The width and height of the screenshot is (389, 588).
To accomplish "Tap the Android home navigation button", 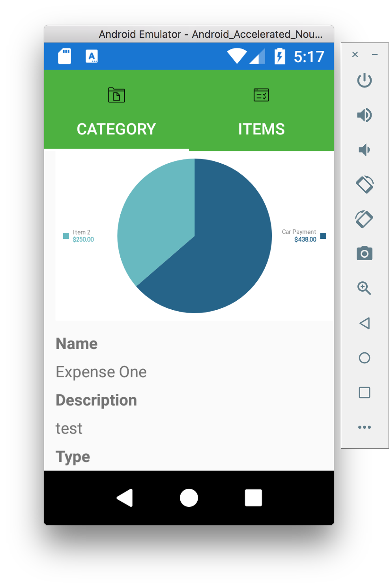I will (x=189, y=498).
